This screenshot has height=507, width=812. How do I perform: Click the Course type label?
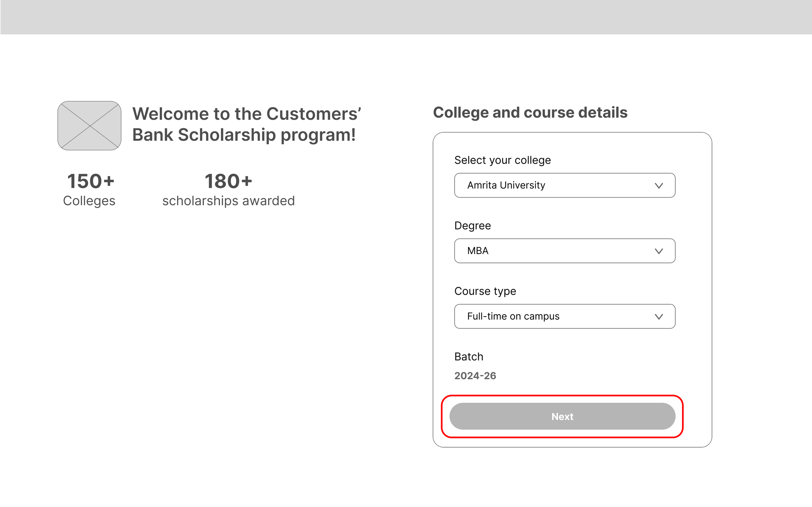[485, 291]
